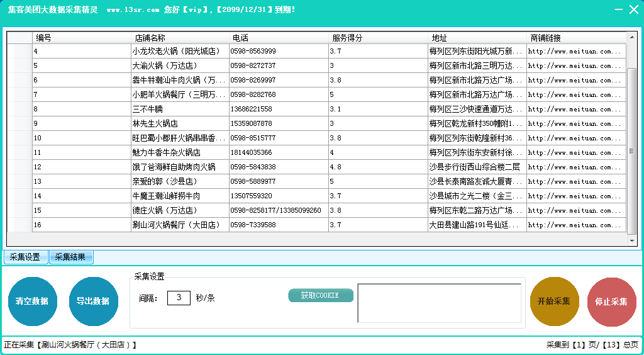644x355 pixels.
Task: Click phone number 13507559320
Action: click(251, 196)
